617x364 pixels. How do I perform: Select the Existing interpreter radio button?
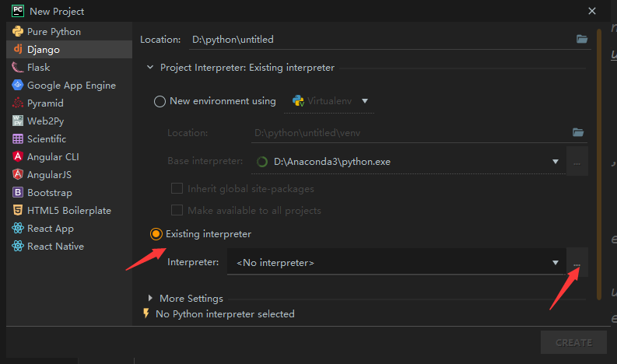tap(156, 233)
